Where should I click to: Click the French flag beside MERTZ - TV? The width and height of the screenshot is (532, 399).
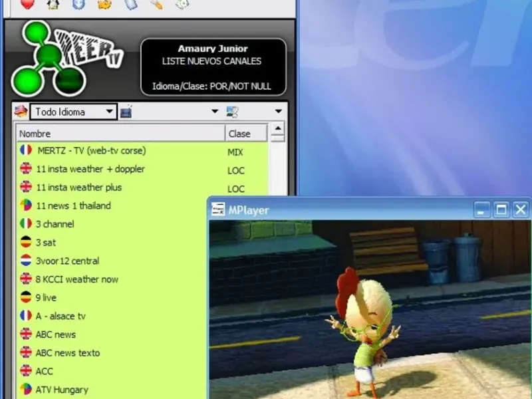[26, 150]
